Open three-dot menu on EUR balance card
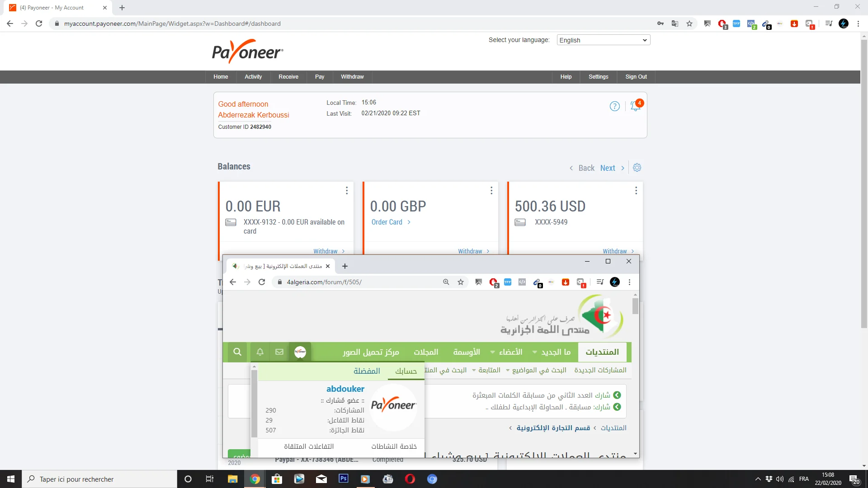This screenshot has height=488, width=868. [347, 191]
